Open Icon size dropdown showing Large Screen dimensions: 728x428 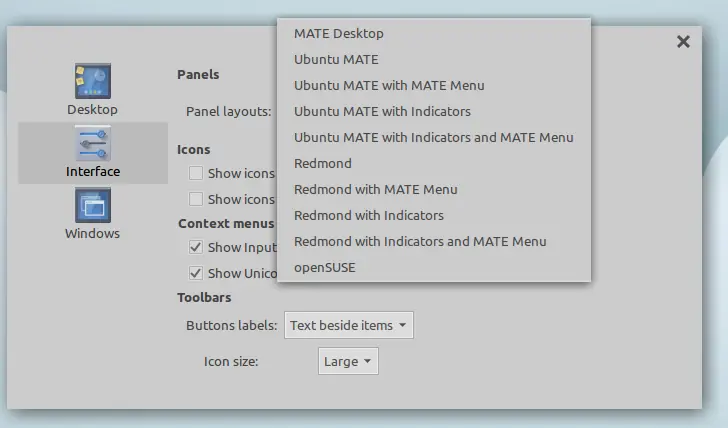pos(348,361)
